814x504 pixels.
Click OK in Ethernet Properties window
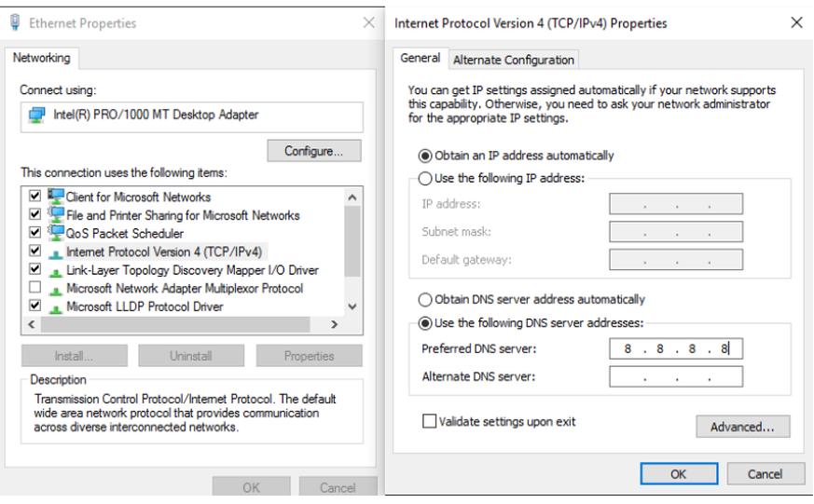coord(251,487)
